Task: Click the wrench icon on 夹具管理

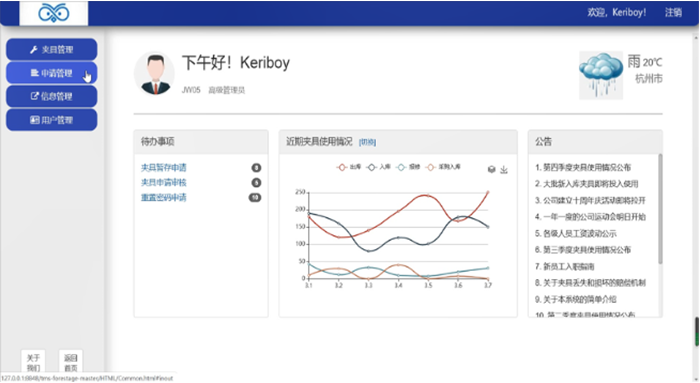Action: pyautogui.click(x=33, y=50)
